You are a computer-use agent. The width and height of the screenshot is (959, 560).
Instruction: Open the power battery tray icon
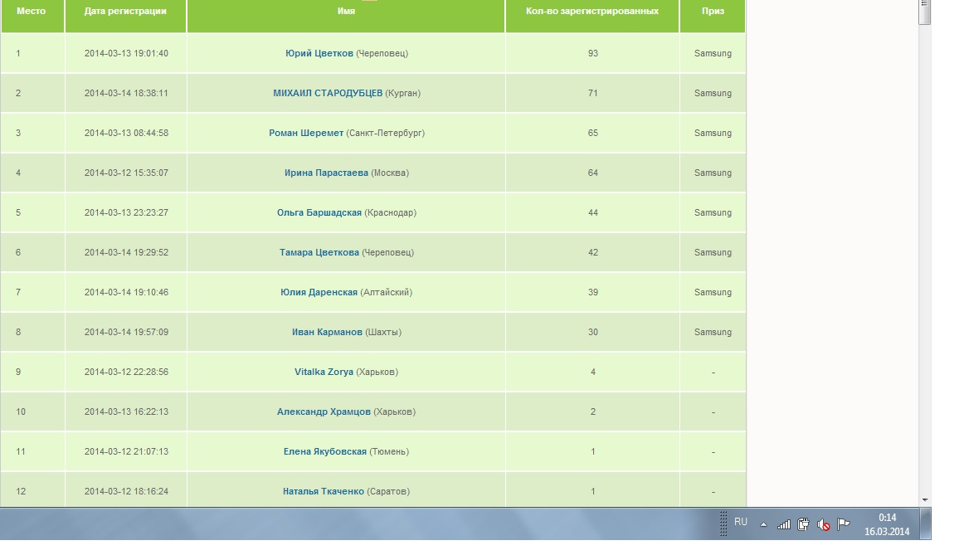[804, 524]
